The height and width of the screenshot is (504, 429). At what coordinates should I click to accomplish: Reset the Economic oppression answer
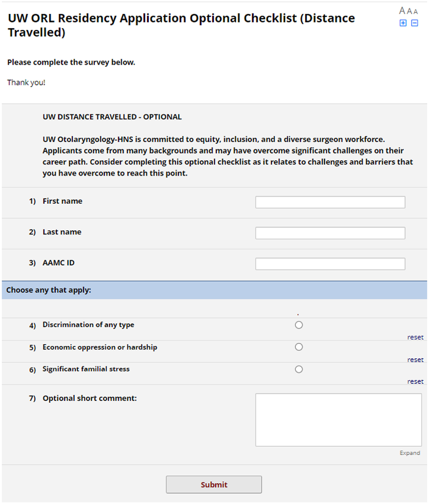[415, 359]
